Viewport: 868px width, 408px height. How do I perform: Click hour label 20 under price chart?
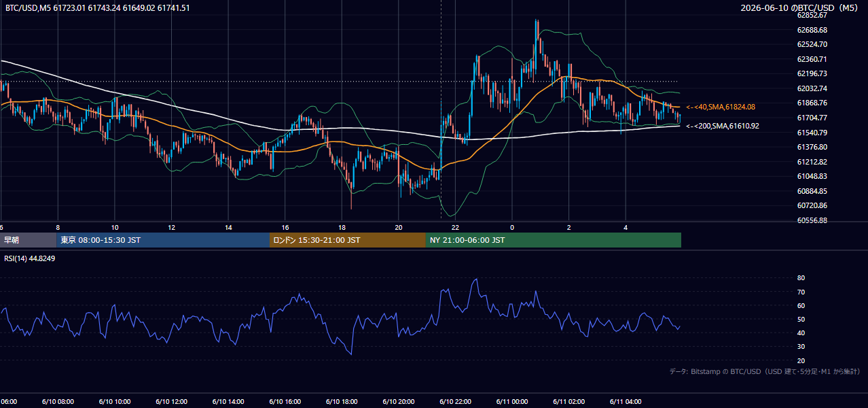(x=399, y=227)
